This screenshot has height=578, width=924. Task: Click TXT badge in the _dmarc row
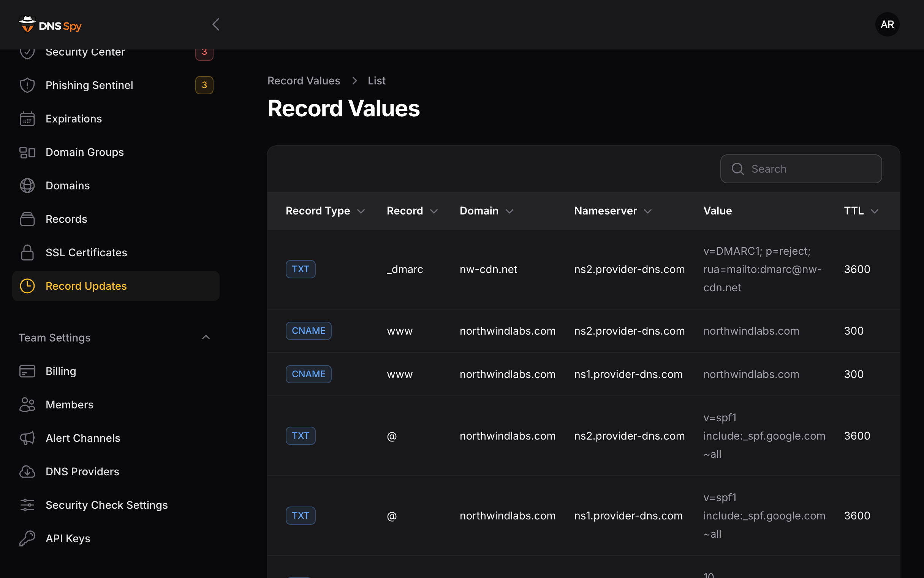pyautogui.click(x=301, y=269)
